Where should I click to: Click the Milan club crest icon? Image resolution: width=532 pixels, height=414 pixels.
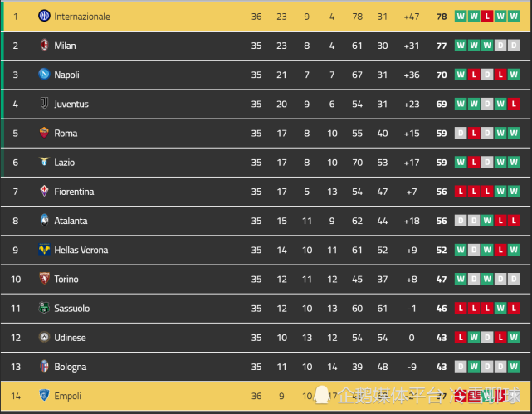coord(44,45)
